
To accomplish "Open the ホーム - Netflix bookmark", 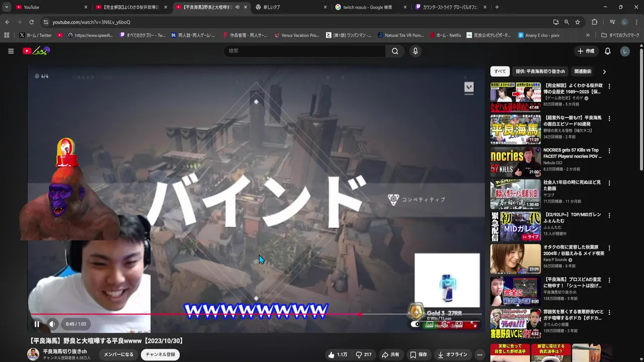I will [444, 35].
